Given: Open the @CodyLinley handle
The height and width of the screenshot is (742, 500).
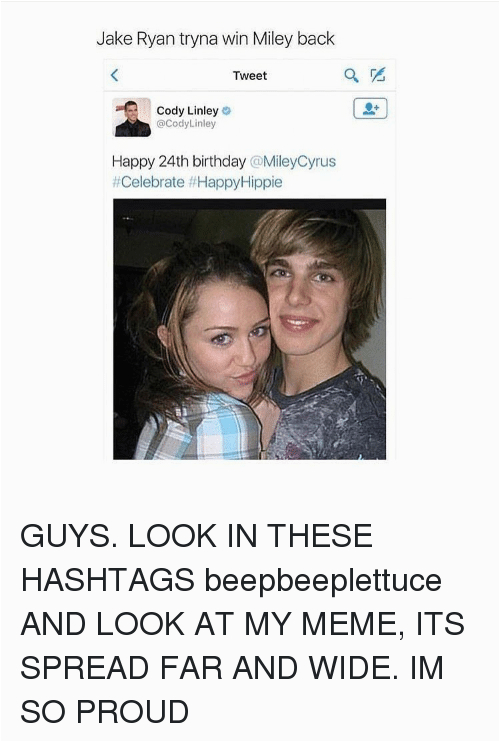Looking at the screenshot, I should [x=186, y=124].
